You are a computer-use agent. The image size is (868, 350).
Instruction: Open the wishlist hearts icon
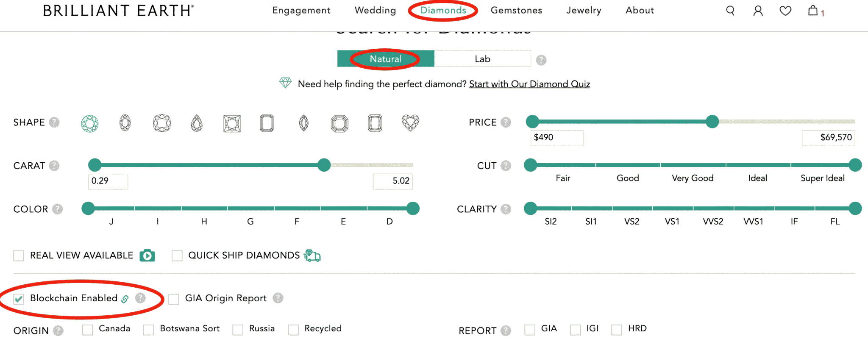coord(785,11)
